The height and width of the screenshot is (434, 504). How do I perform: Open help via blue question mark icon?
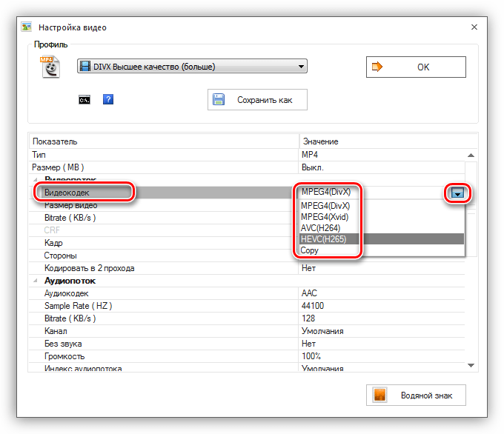(x=108, y=99)
